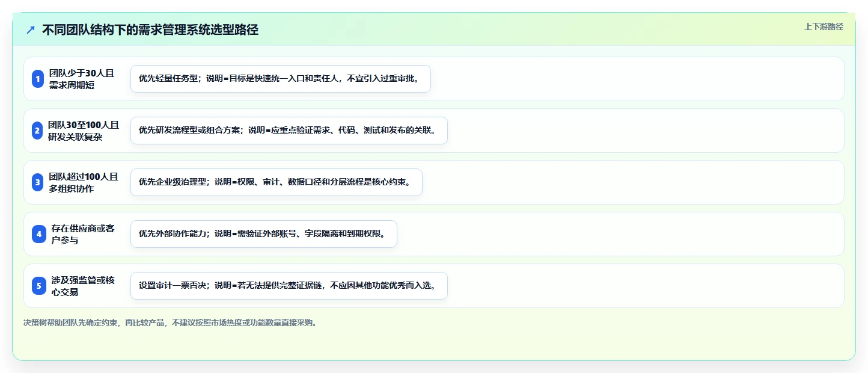Click step number badge 1
Screen dimensions: 868x373
[x=38, y=79]
